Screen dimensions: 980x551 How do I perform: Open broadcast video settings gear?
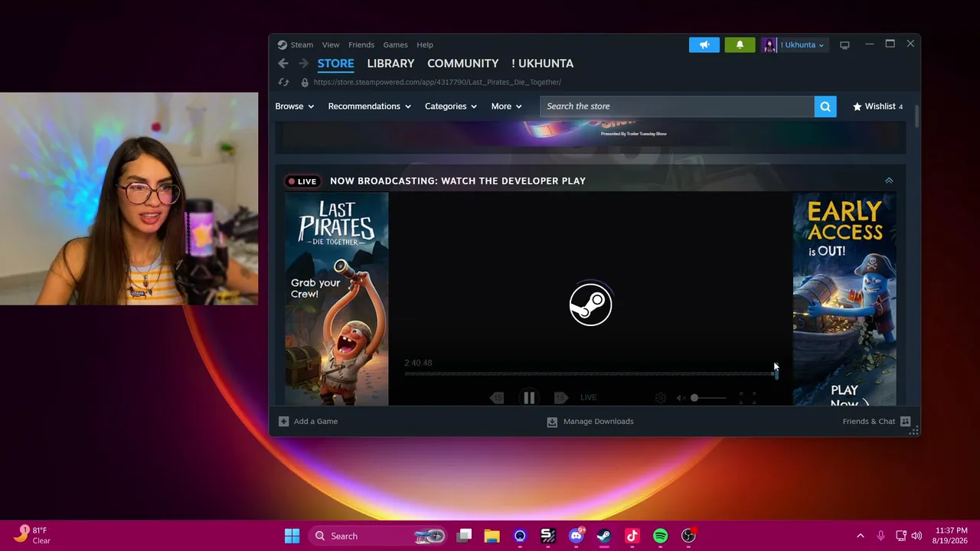[x=661, y=397]
